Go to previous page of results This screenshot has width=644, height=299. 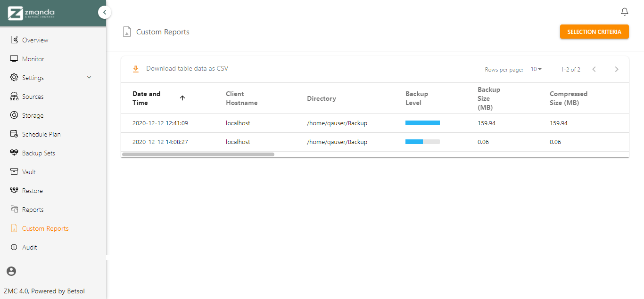[x=594, y=69]
